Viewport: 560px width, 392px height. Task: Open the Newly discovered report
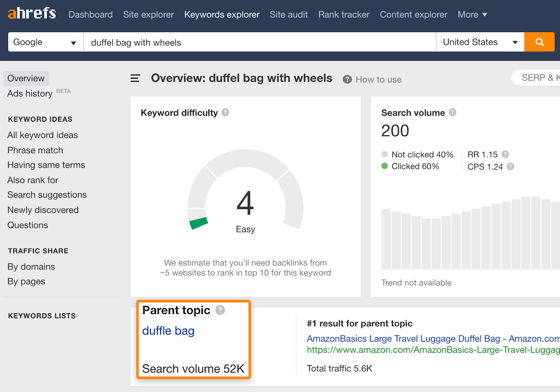click(43, 210)
